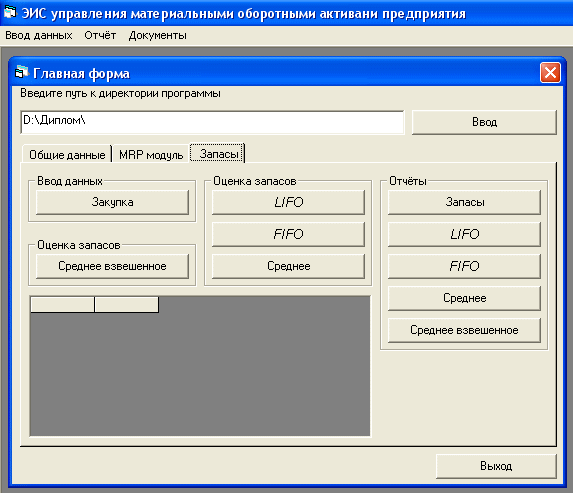The image size is (574, 494).
Task: Click Среднее in Оценка запасов group
Action: pyautogui.click(x=288, y=266)
